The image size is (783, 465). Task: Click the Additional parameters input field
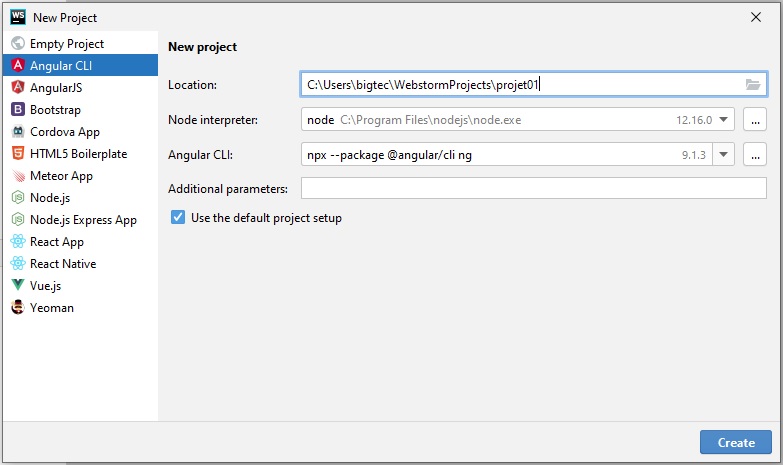click(x=533, y=188)
